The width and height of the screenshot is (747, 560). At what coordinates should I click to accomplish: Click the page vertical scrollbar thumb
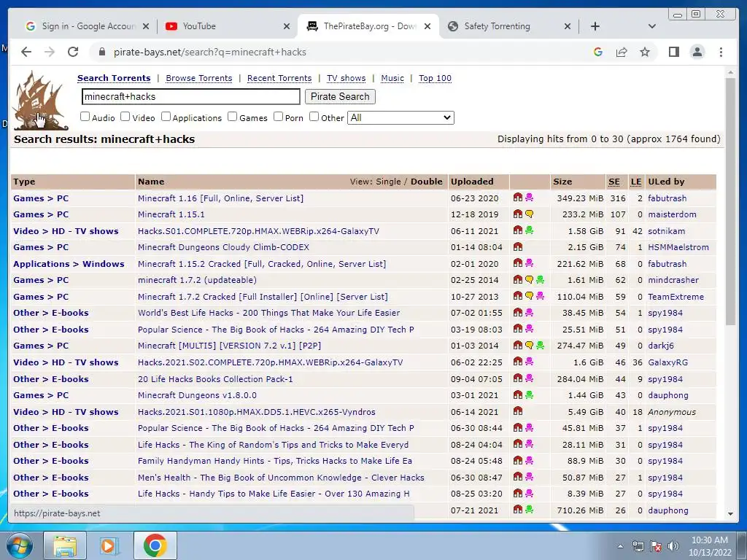pos(730,201)
